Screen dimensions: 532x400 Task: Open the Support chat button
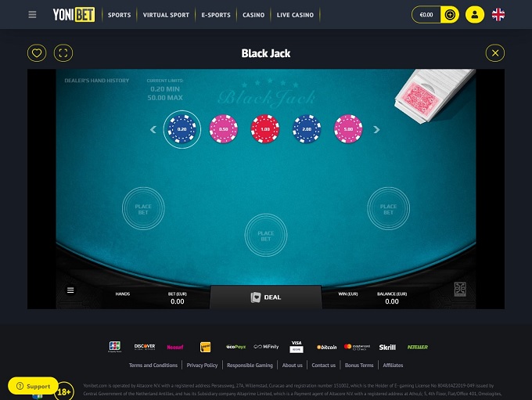click(33, 386)
